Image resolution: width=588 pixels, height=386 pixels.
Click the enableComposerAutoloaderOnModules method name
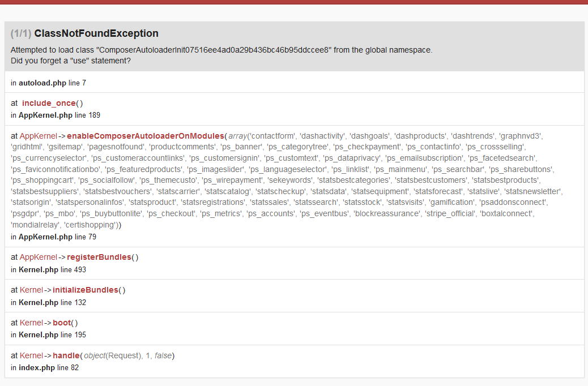[146, 136]
